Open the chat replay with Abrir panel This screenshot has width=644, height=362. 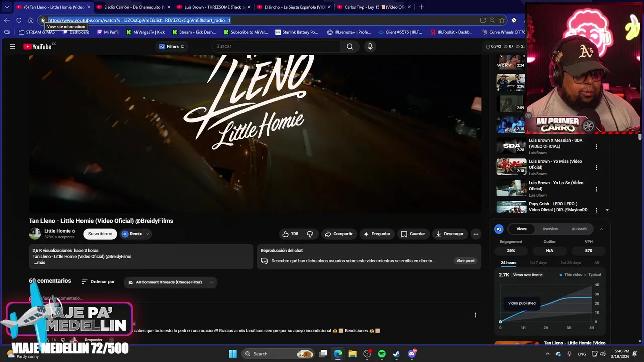(465, 261)
